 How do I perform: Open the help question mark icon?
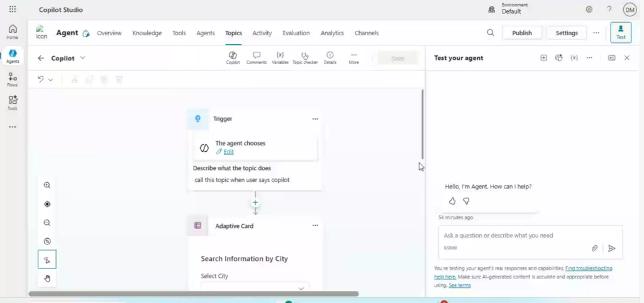(x=609, y=9)
